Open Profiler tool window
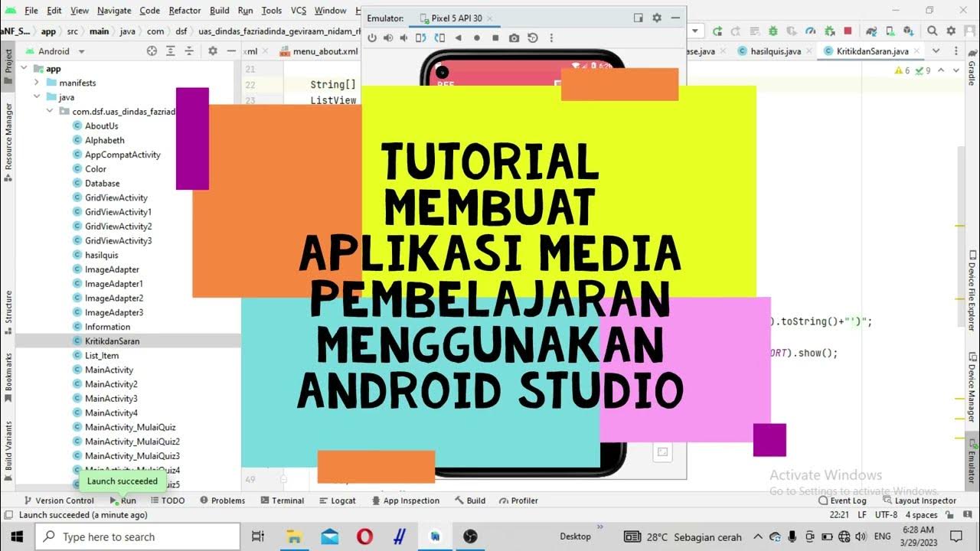980x551 pixels. pos(518,500)
